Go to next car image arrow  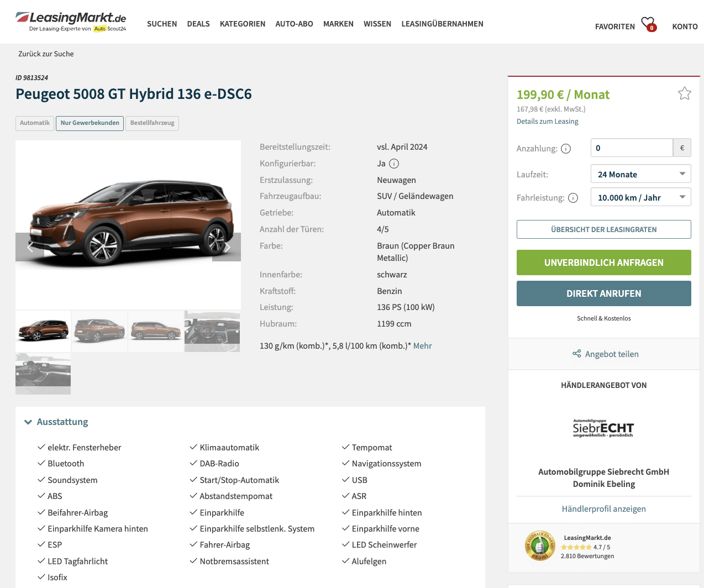(x=227, y=247)
